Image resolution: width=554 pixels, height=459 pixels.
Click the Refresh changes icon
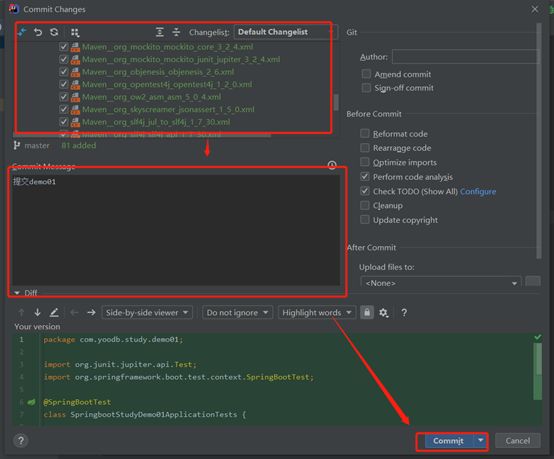[54, 32]
